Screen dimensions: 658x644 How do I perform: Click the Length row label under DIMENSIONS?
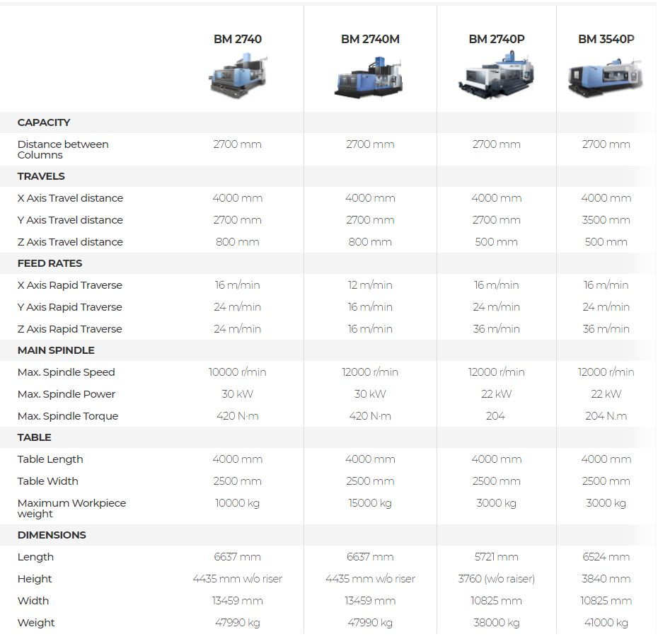(x=35, y=557)
